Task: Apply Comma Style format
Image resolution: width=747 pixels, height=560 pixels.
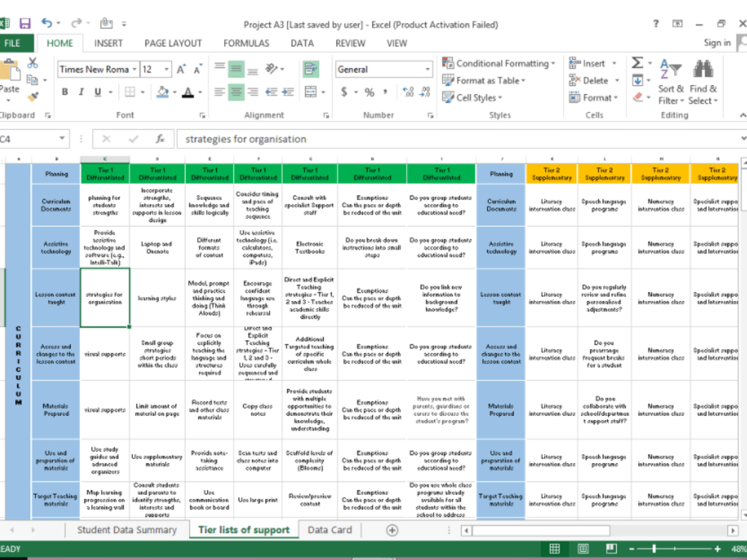Action: (x=385, y=92)
